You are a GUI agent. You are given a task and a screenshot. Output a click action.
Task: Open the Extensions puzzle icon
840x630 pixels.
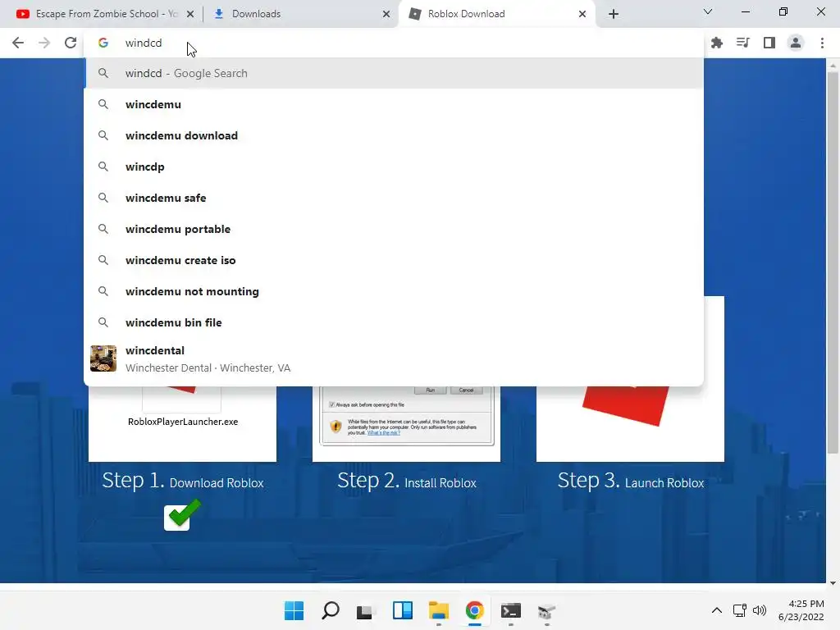(717, 43)
